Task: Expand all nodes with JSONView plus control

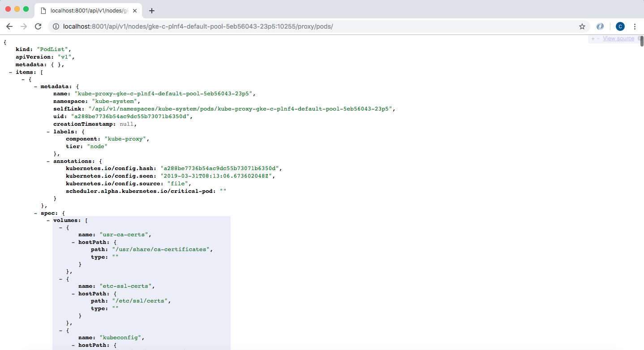Action: pos(593,38)
